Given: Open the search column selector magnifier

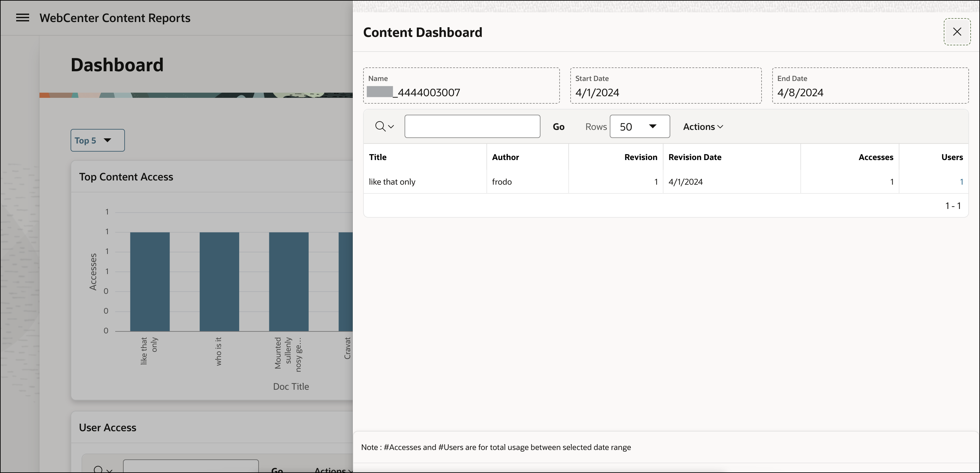Looking at the screenshot, I should pos(384,126).
